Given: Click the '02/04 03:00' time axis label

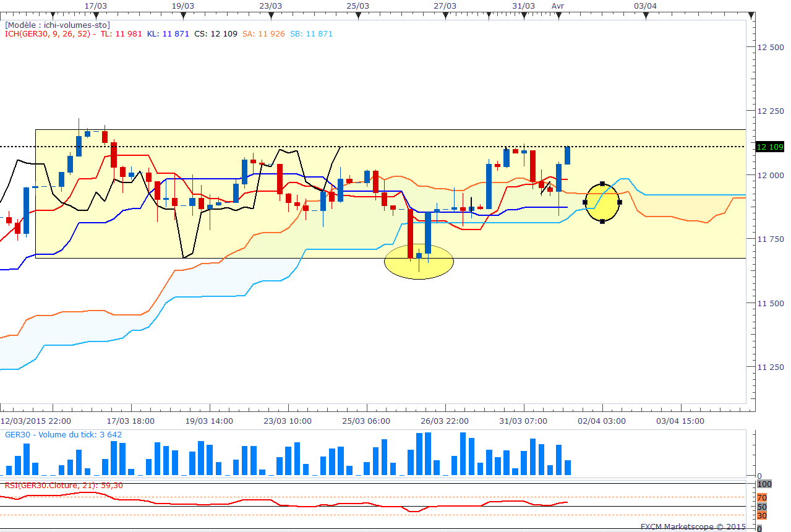Looking at the screenshot, I should pos(602,421).
